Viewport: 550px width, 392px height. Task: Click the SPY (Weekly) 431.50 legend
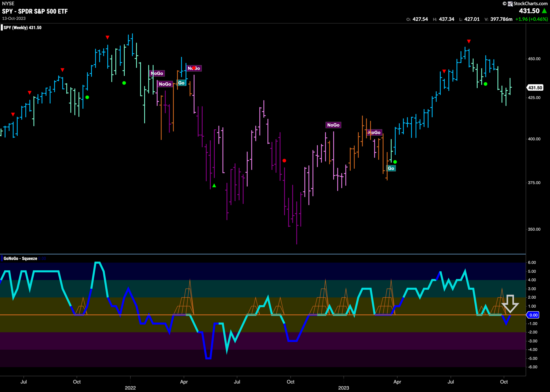tap(22, 28)
